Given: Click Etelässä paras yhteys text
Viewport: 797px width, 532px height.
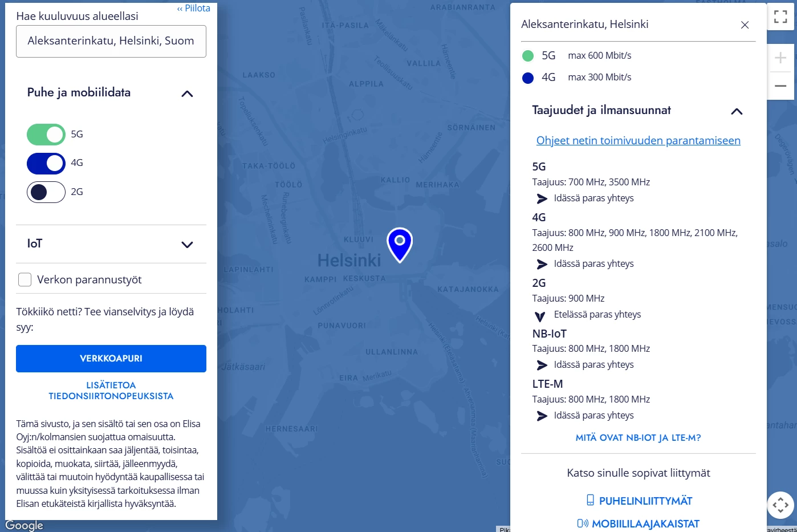Looking at the screenshot, I should (x=597, y=314).
